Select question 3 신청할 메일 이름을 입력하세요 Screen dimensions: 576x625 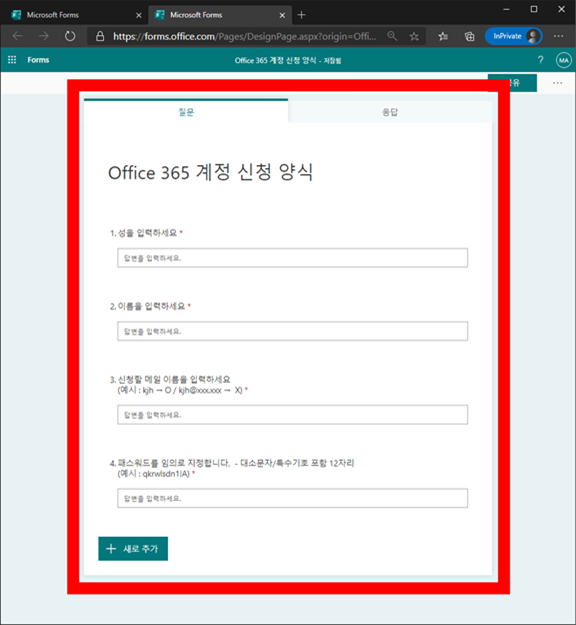pos(179,385)
